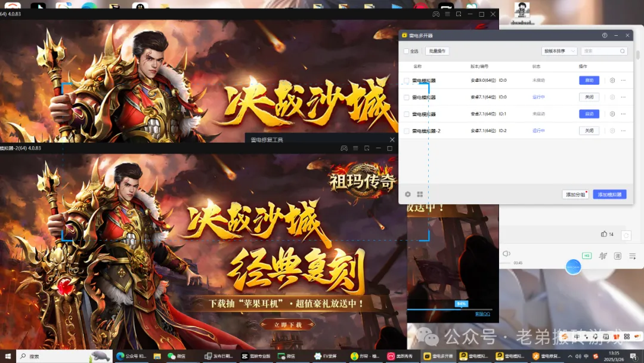Open sound effects waveform icon in music player
Viewport: 644px width, 363px height.
coord(602,256)
